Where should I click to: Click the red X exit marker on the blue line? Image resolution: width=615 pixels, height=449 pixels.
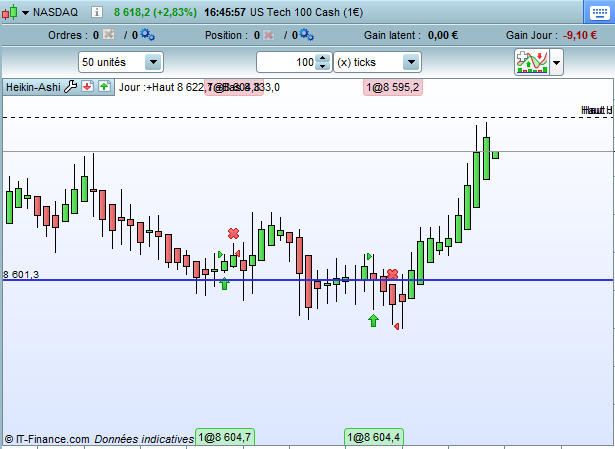point(392,274)
